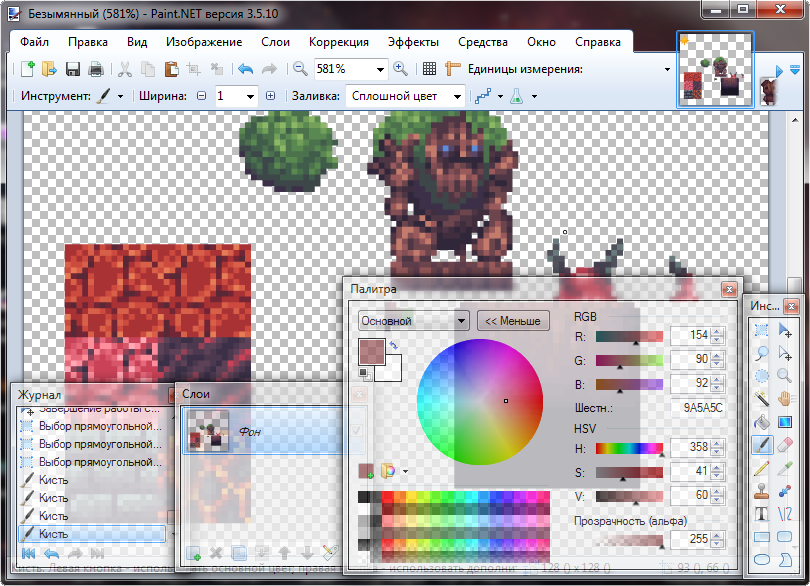Click the hue color wheel
Image resolution: width=810 pixels, height=586 pixels.
[x=480, y=400]
